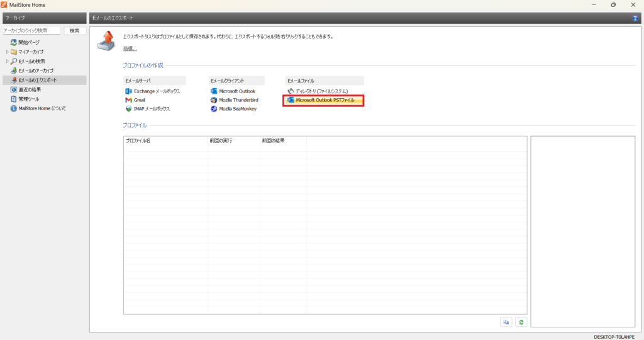Screen dimensions: 644x340
Task: Click the Mozilla Thunderbird icon
Action: (214, 100)
